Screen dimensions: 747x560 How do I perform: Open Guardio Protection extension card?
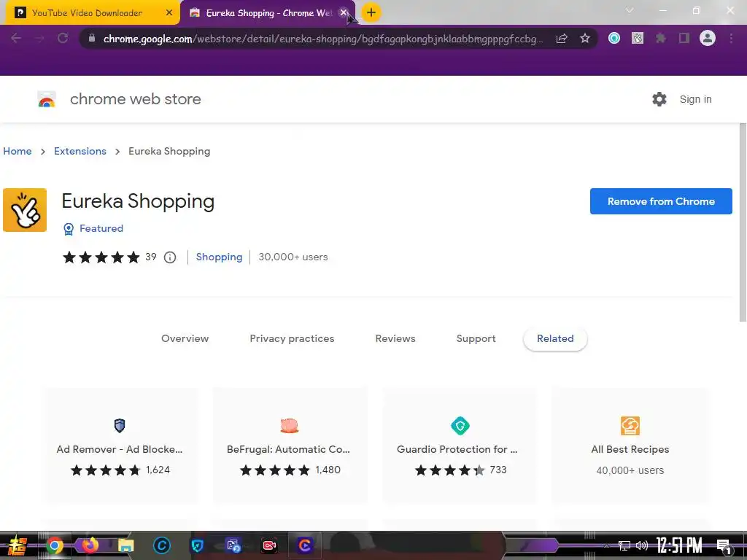tap(460, 446)
